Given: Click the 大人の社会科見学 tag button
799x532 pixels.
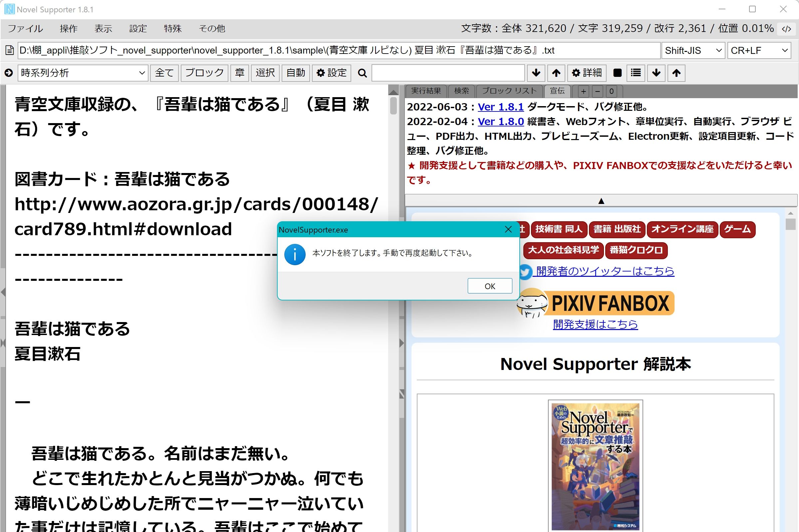Looking at the screenshot, I should coord(563,251).
